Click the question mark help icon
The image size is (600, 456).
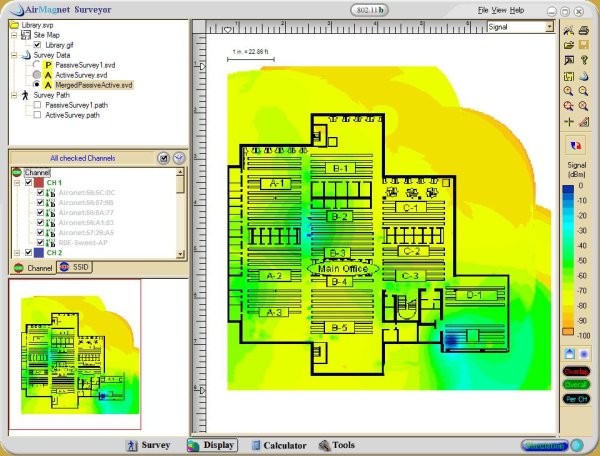tap(584, 60)
